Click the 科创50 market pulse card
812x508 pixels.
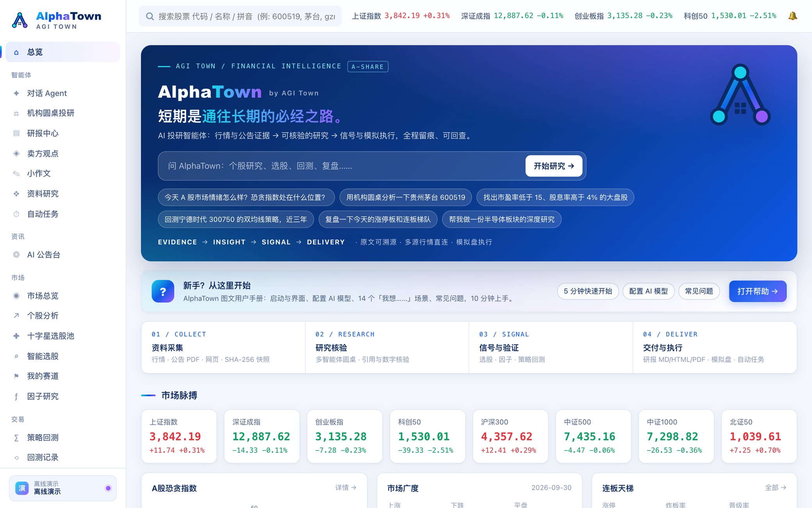(427, 436)
